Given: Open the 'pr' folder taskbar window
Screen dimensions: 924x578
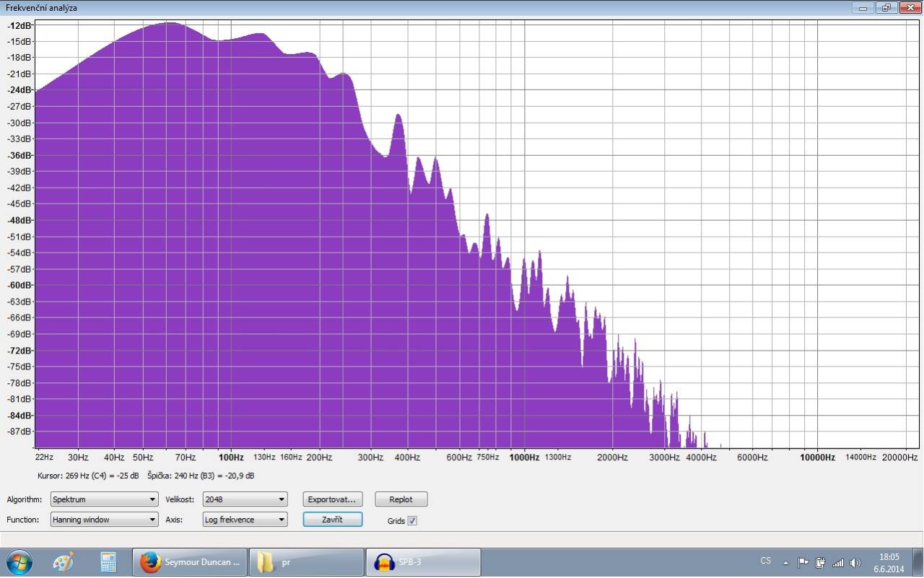Looking at the screenshot, I should pos(307,562).
